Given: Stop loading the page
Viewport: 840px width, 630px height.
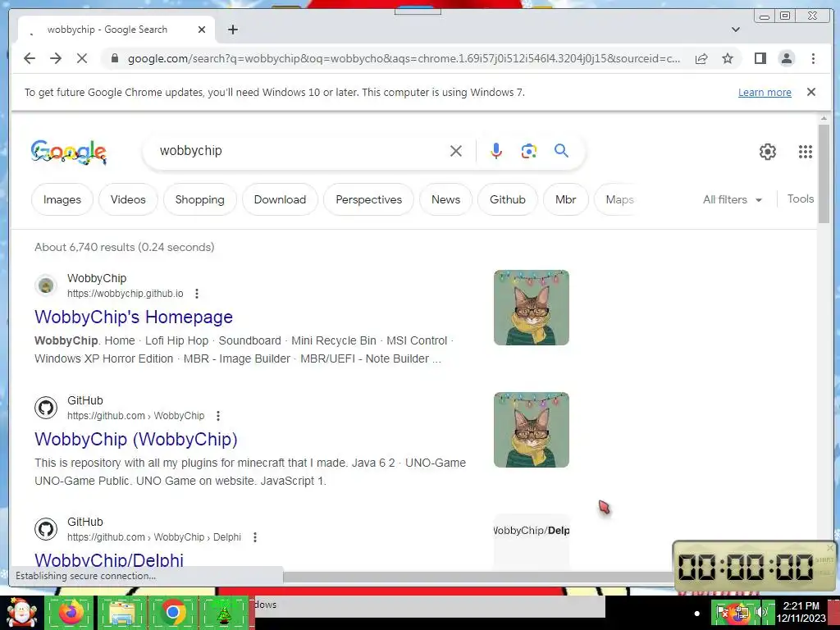Looking at the screenshot, I should coord(82,58).
